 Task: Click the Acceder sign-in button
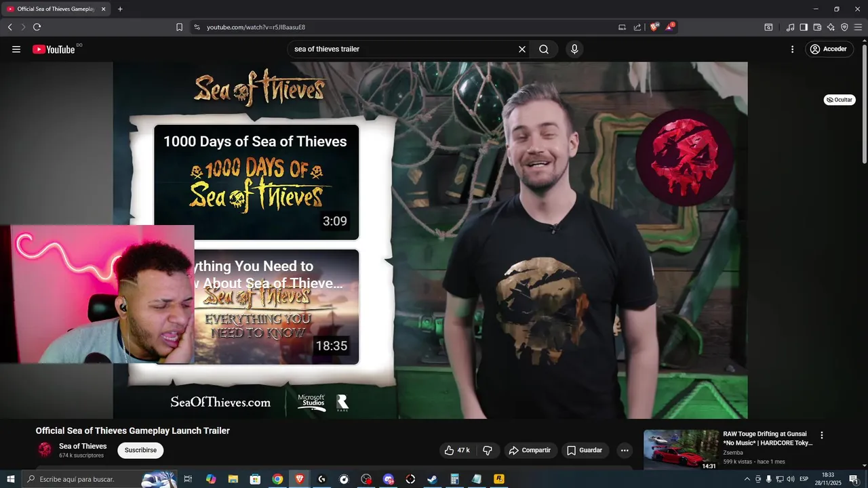click(829, 49)
